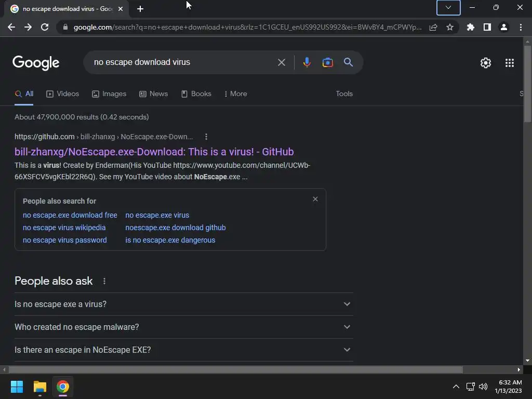Open result options beside github.com URL
Viewport: 532px width, 399px height.
206,137
